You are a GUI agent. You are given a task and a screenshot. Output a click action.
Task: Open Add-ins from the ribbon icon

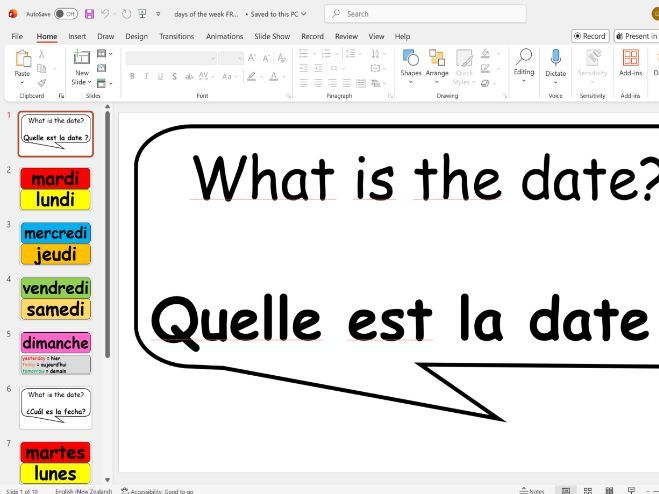click(x=630, y=58)
